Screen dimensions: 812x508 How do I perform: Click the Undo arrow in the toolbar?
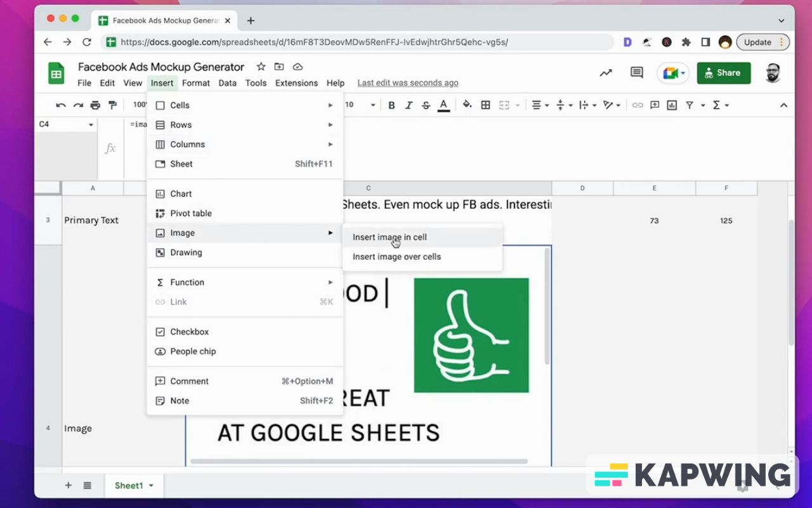[x=61, y=105]
